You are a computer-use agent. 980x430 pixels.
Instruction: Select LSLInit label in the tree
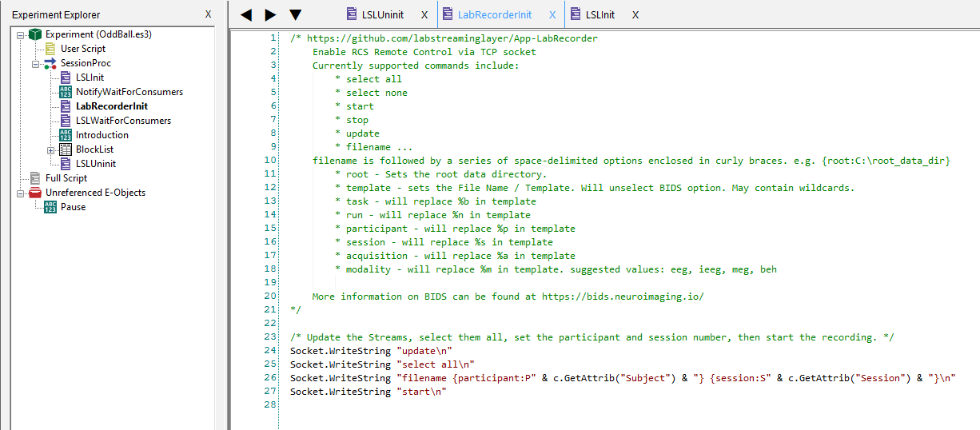[x=90, y=78]
